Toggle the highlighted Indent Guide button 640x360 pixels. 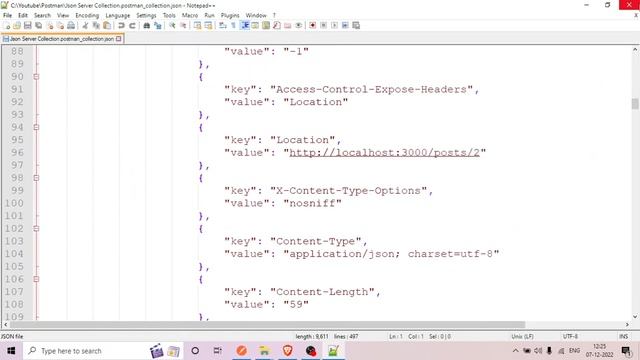tap(244, 25)
